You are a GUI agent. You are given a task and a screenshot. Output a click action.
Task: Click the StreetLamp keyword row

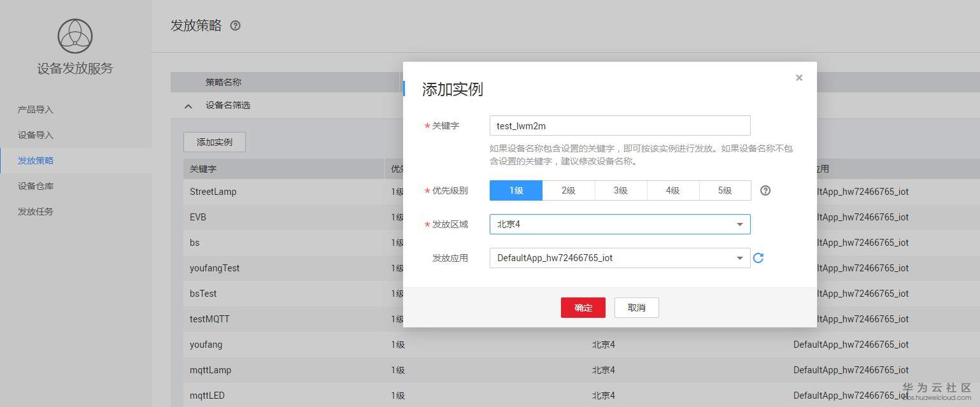[213, 192]
